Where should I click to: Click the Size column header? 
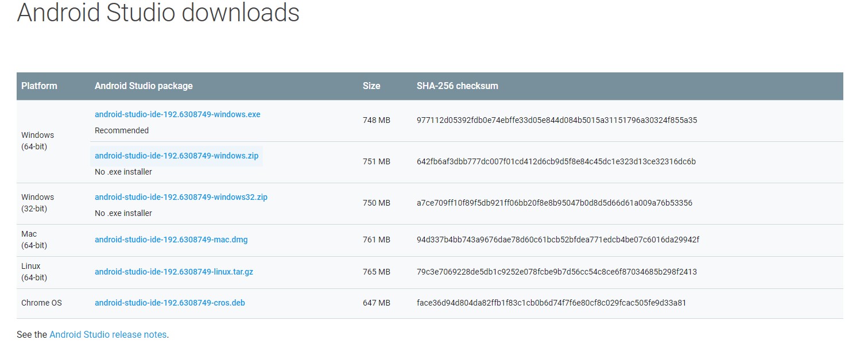[371, 86]
